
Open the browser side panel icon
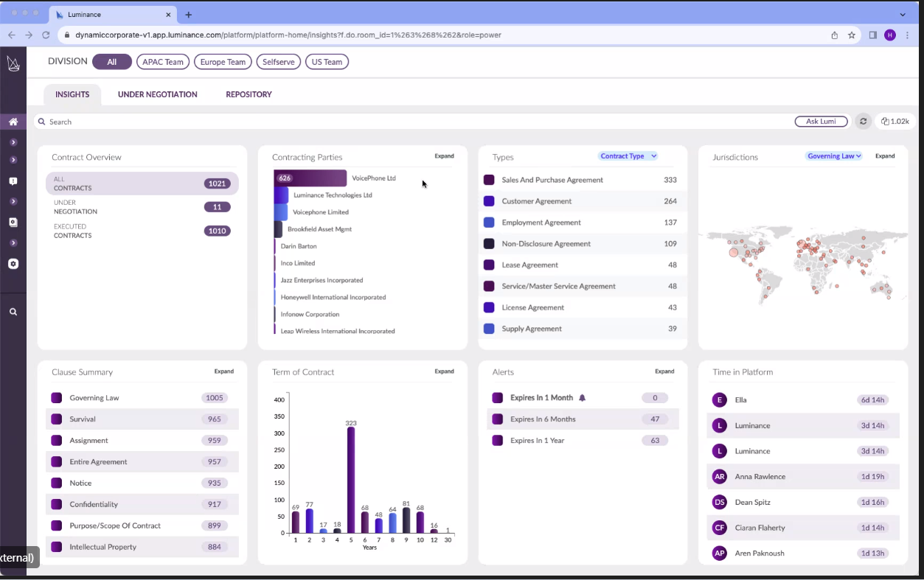873,35
